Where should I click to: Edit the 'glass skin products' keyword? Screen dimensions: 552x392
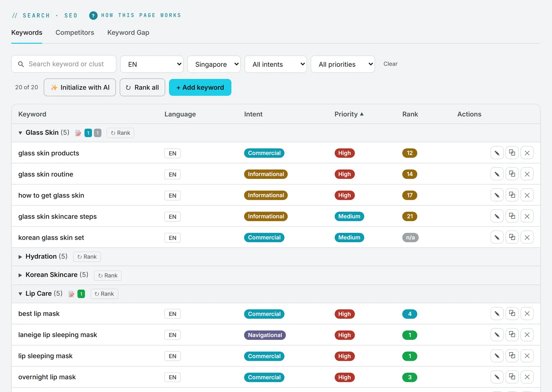click(x=497, y=153)
